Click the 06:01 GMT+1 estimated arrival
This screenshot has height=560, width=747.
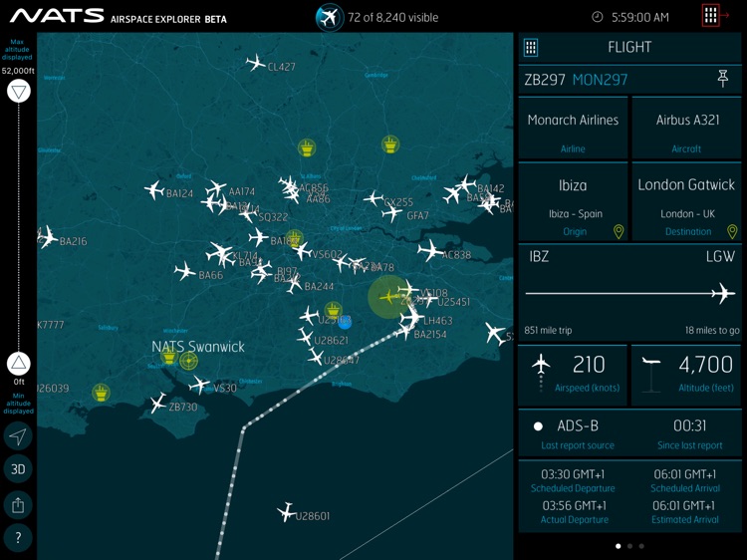684,512
